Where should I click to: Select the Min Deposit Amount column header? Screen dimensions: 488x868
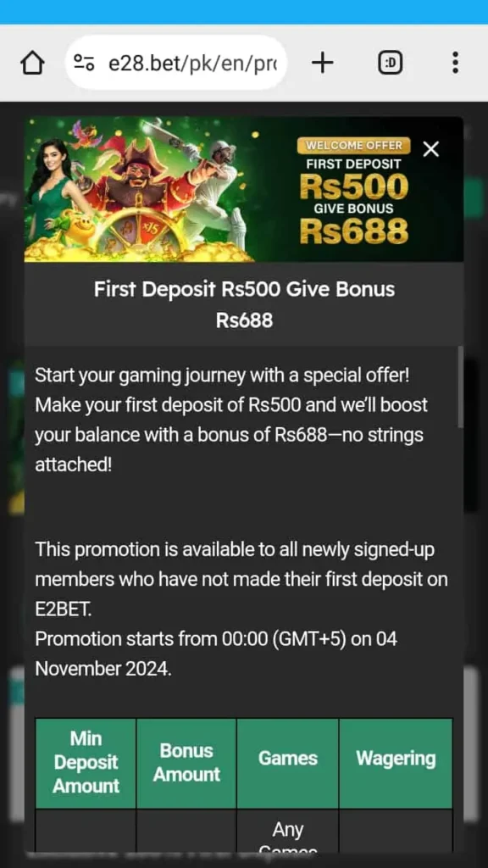click(86, 762)
